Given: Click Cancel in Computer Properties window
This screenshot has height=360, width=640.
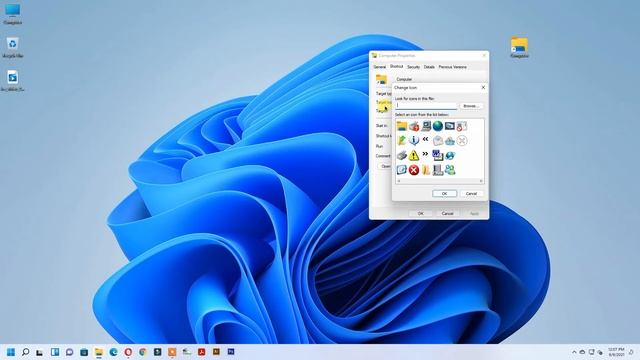Looking at the screenshot, I should point(448,213).
